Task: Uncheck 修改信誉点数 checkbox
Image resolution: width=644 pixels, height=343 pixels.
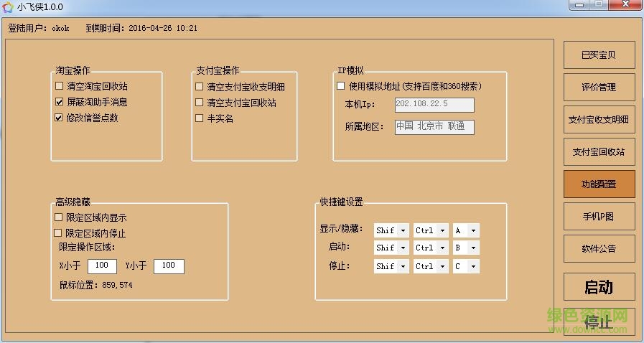Action: [59, 118]
